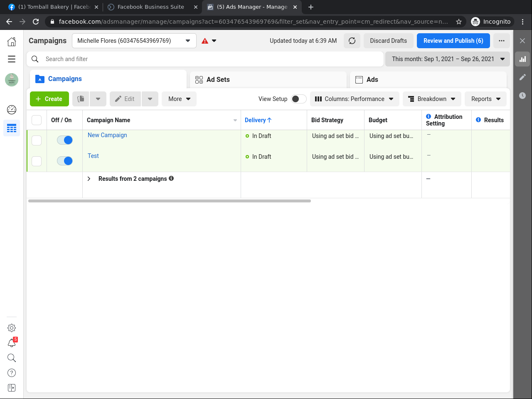Click the red account warning triangle

tap(205, 41)
